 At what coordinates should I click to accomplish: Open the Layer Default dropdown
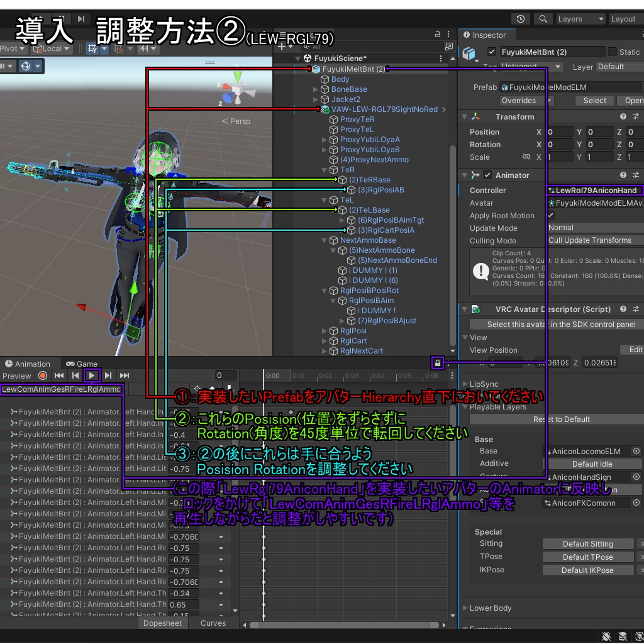[x=619, y=67]
